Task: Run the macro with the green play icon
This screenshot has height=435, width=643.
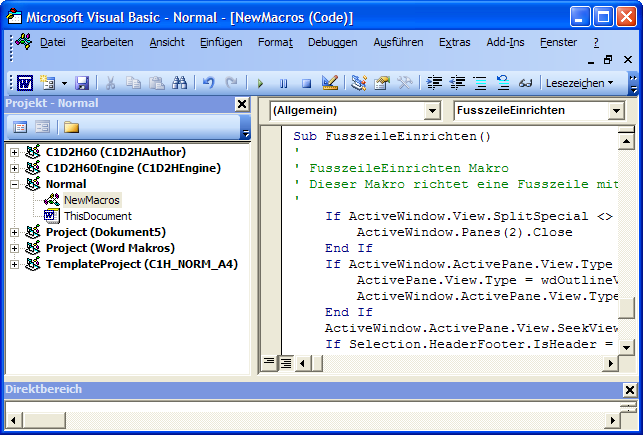Action: click(261, 83)
